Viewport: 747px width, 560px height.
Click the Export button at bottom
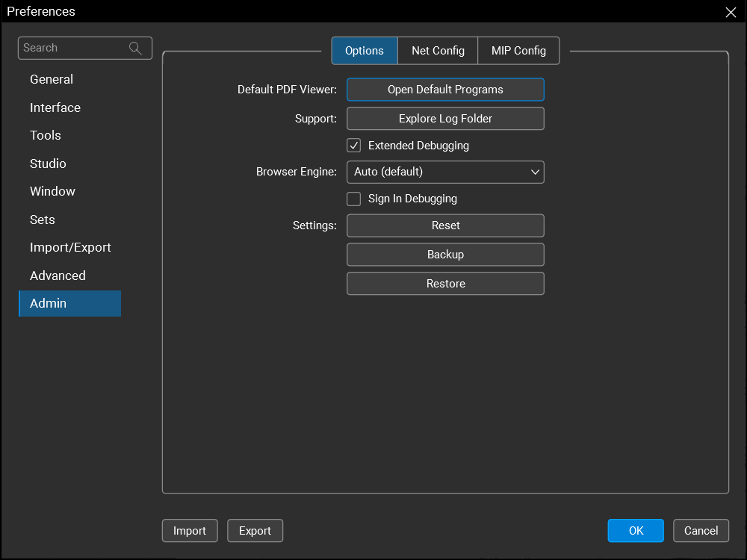255,531
